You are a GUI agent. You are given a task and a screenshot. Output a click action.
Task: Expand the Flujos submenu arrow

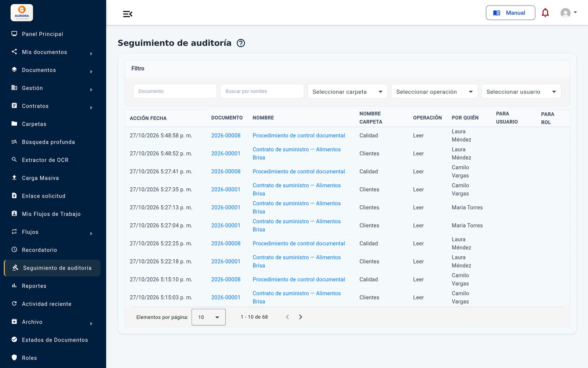[91, 233]
